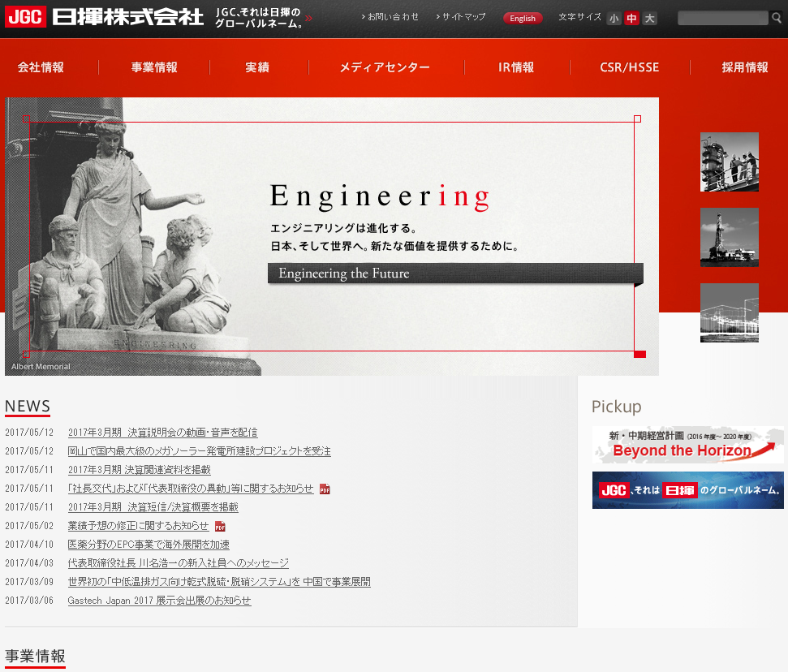788x672 pixels.
Task: Click the Pickup heading
Action: click(617, 407)
